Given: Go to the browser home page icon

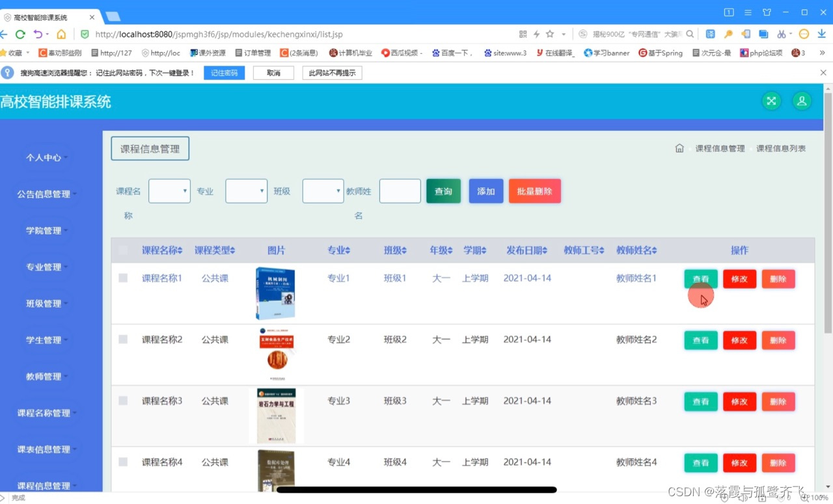Looking at the screenshot, I should coord(61,34).
